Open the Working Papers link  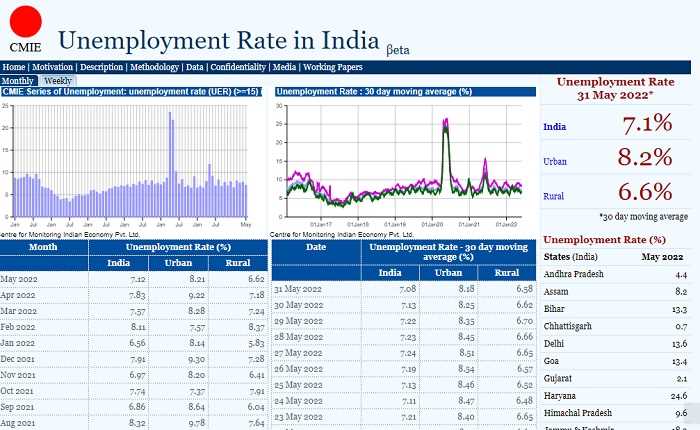[x=333, y=67]
